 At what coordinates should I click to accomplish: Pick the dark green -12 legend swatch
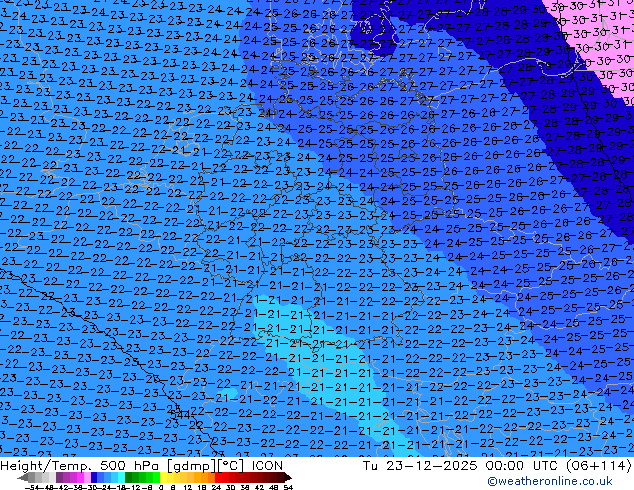tap(128, 478)
